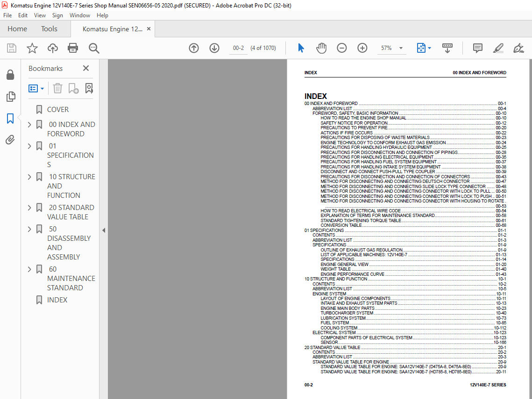Click the Save file icon
532x399 pixels.
click(12, 48)
